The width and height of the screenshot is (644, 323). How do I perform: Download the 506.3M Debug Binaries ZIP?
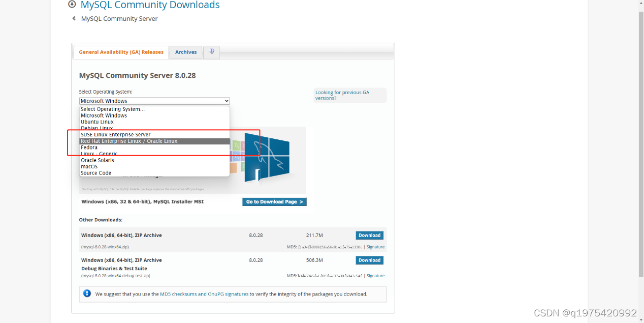(369, 260)
